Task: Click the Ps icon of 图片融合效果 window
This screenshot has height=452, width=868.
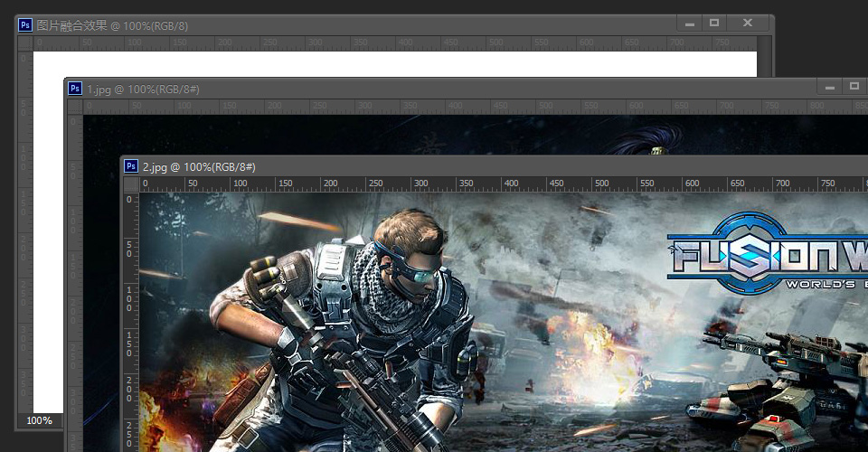Action: pyautogui.click(x=25, y=25)
